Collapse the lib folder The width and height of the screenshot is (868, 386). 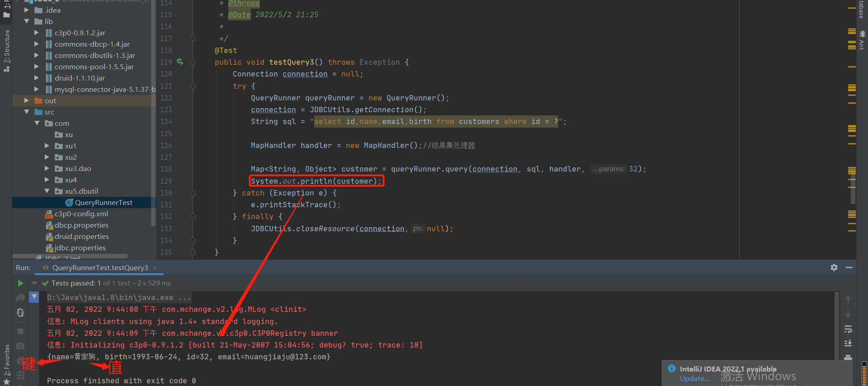point(26,21)
